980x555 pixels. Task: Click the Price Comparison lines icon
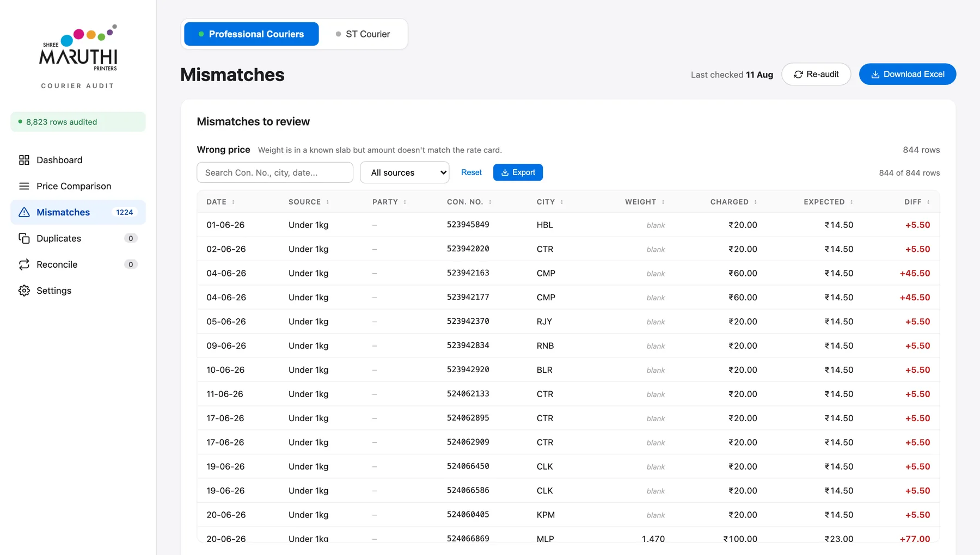(24, 186)
